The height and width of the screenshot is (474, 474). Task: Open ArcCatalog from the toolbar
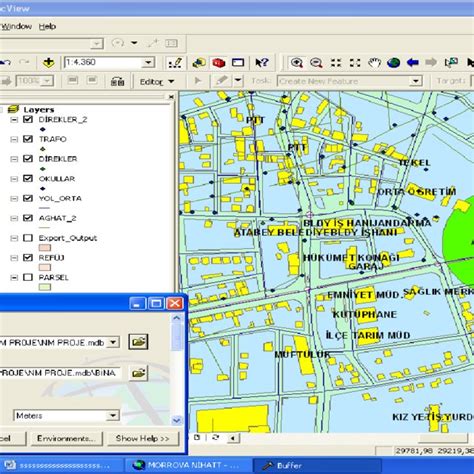[199, 62]
